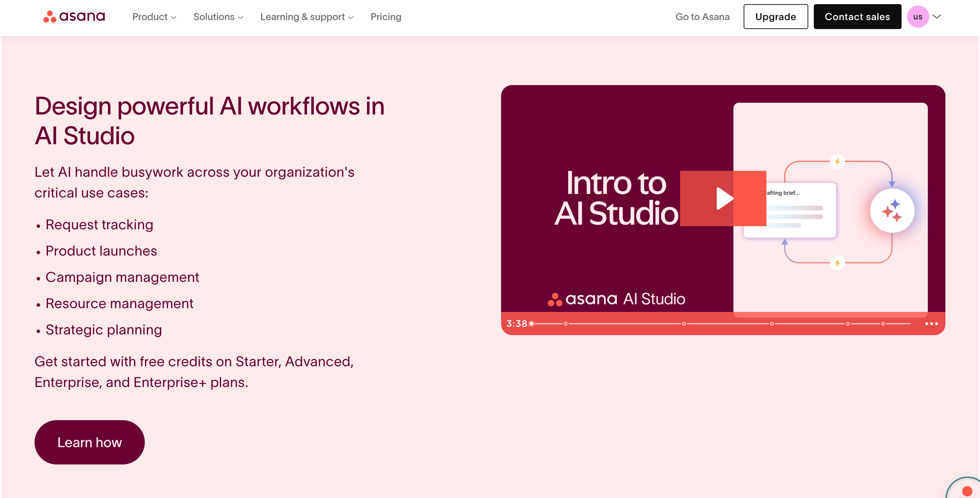Click the Upgrade button

pyautogui.click(x=775, y=17)
